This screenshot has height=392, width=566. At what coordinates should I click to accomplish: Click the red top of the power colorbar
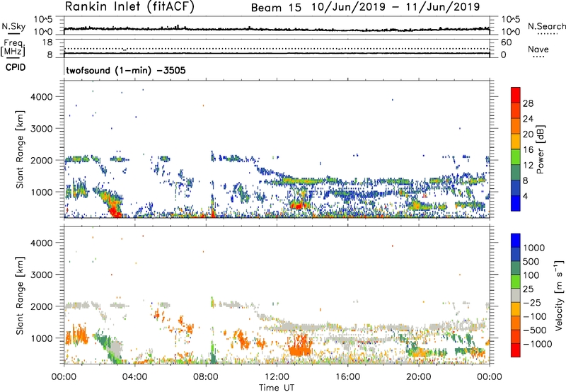click(516, 95)
